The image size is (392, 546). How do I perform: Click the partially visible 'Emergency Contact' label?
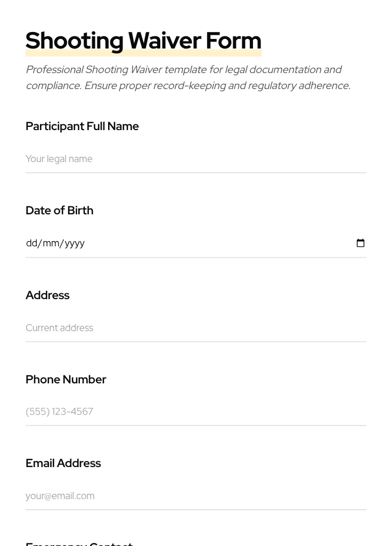coord(79,543)
